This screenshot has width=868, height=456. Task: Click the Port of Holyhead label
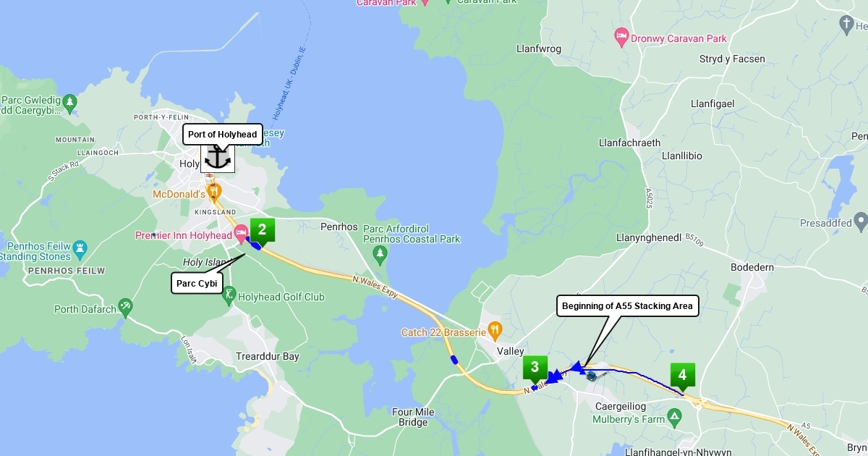tap(222, 134)
